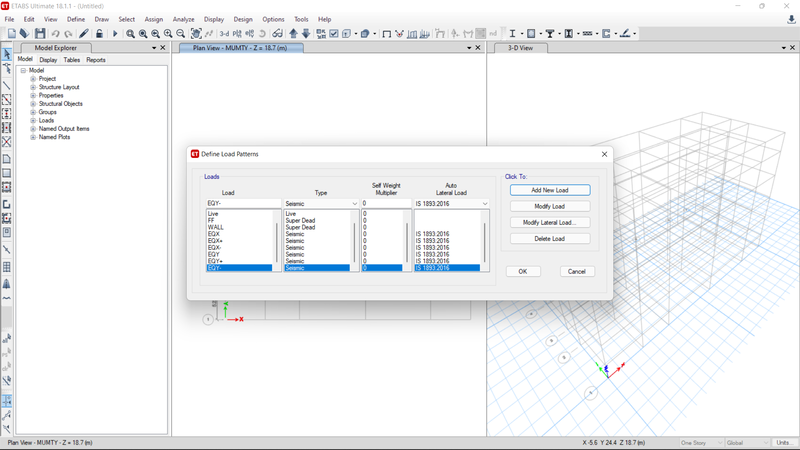The image size is (800, 450).
Task: Click the Save floppy disk icon
Action: pyautogui.click(x=40, y=34)
